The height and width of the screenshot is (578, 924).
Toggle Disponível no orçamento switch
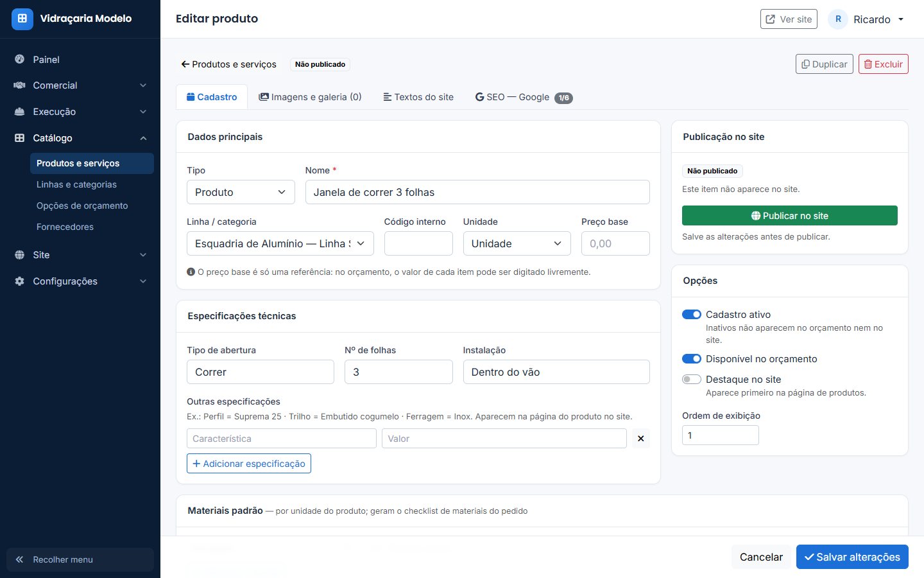(691, 358)
